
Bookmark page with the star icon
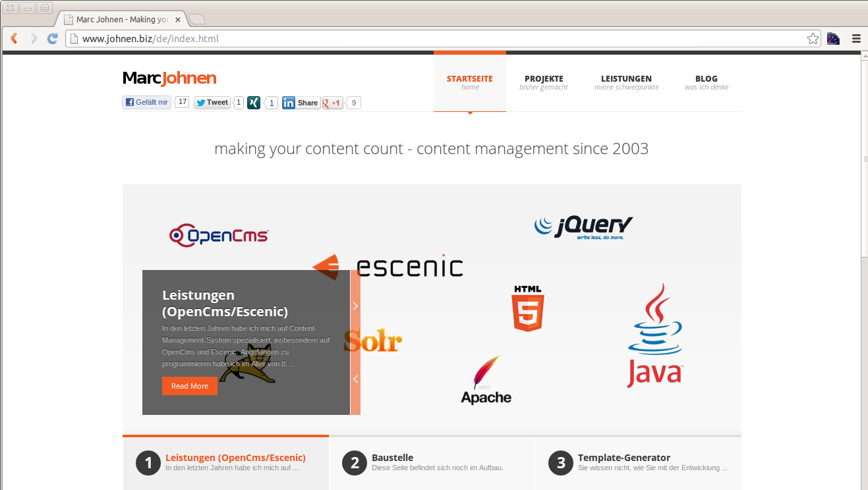(x=813, y=39)
